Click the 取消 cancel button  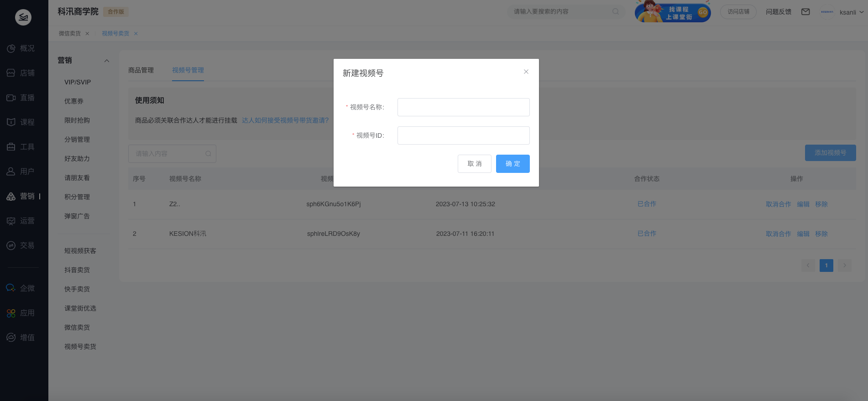(x=474, y=164)
